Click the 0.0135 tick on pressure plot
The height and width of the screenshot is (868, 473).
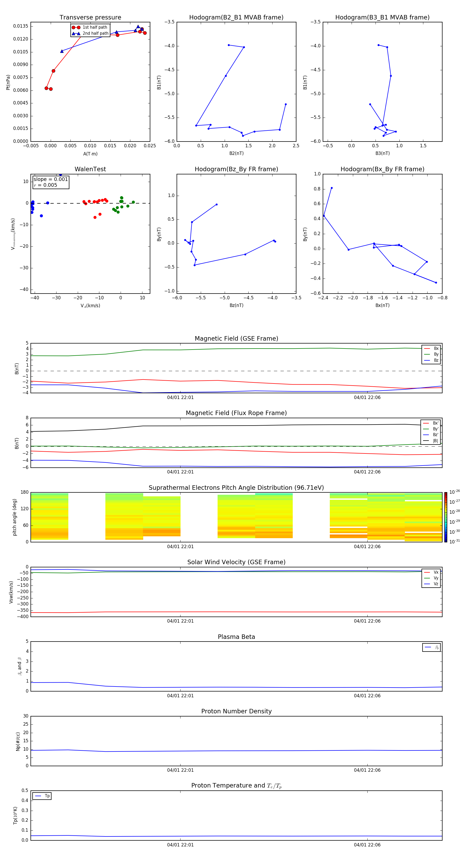21,26
